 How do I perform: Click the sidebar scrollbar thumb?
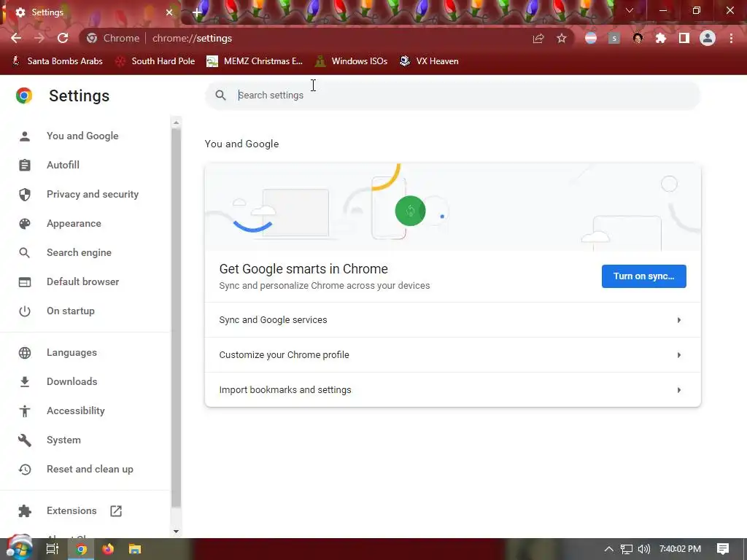tap(177, 317)
